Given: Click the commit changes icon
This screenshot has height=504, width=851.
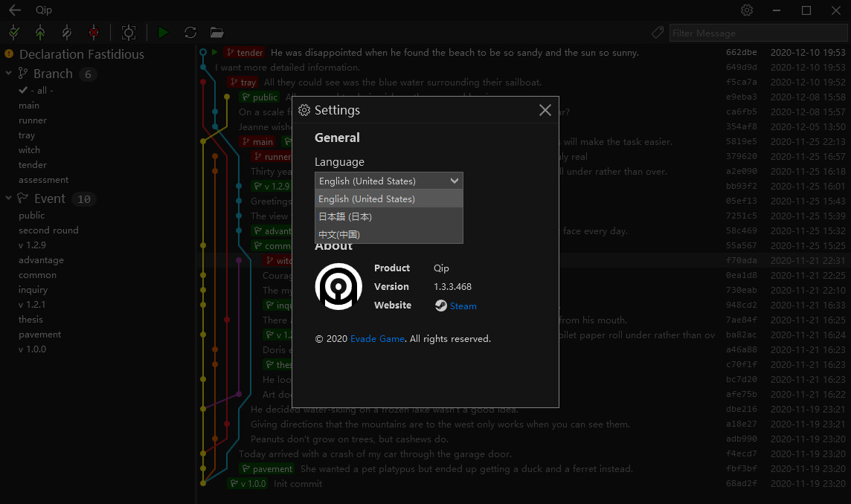Looking at the screenshot, I should tap(13, 33).
